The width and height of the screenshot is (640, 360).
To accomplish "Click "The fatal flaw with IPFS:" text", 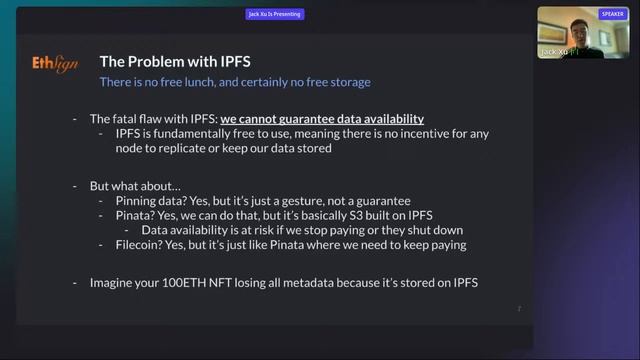I will click(x=153, y=119).
